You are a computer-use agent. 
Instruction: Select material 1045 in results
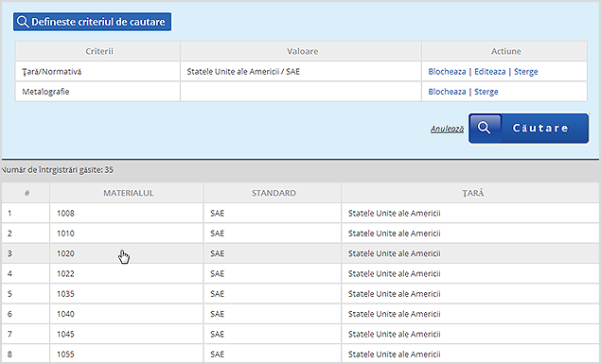tap(65, 334)
